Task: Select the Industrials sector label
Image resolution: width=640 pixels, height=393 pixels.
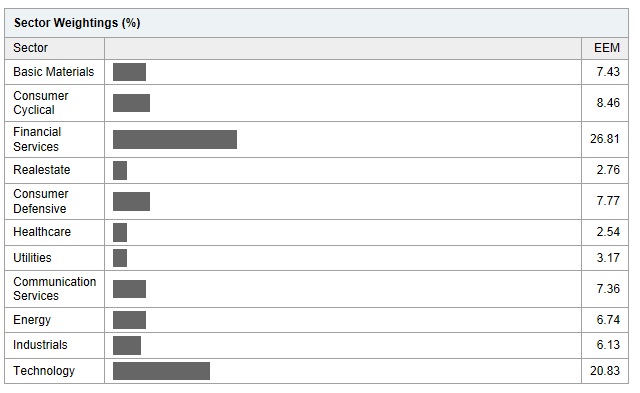Action: pos(40,345)
